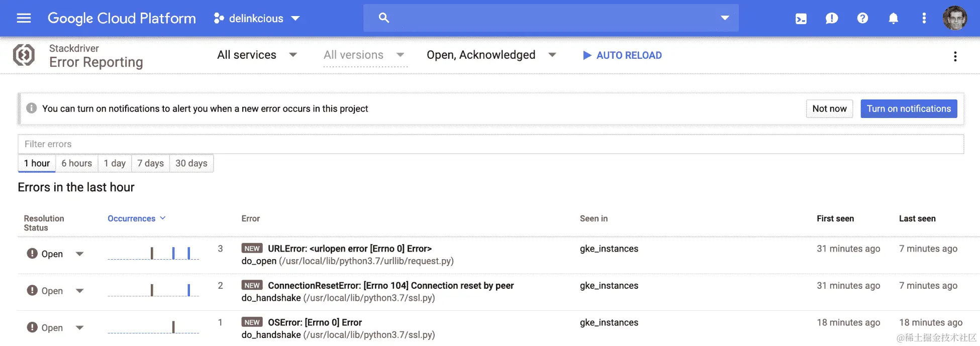The height and width of the screenshot is (346, 980).
Task: Click the First seen column header
Action: click(835, 218)
